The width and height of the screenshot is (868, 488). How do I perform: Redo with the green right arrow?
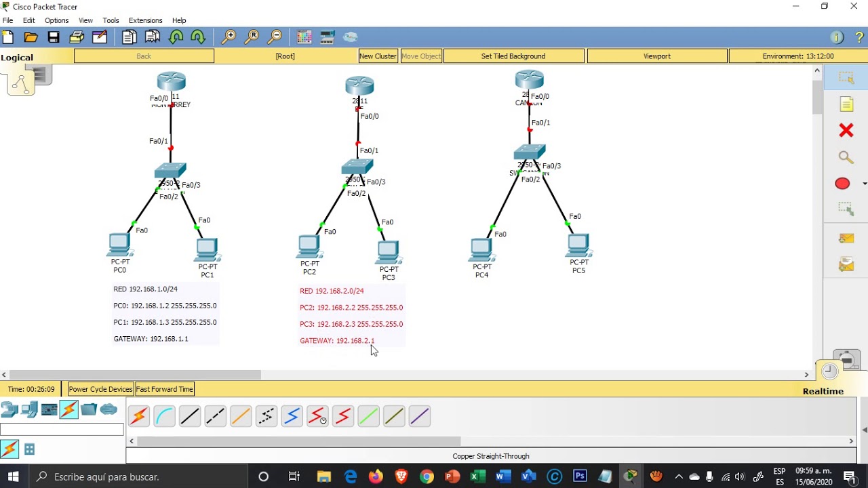click(x=198, y=37)
